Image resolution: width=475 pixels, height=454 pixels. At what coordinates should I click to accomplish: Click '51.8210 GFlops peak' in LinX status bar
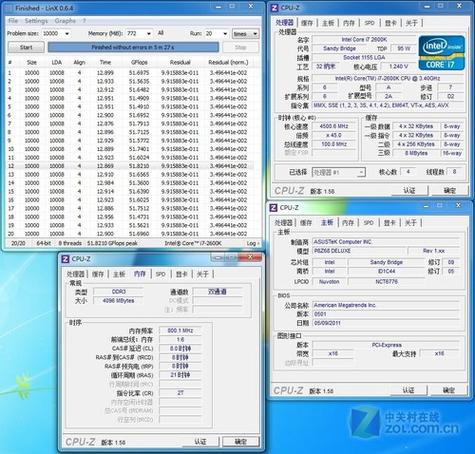coord(112,243)
